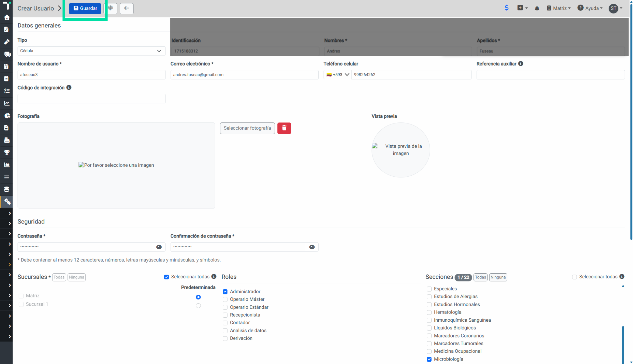Check the Especiales section
The width and height of the screenshot is (633, 364).
pos(429,289)
